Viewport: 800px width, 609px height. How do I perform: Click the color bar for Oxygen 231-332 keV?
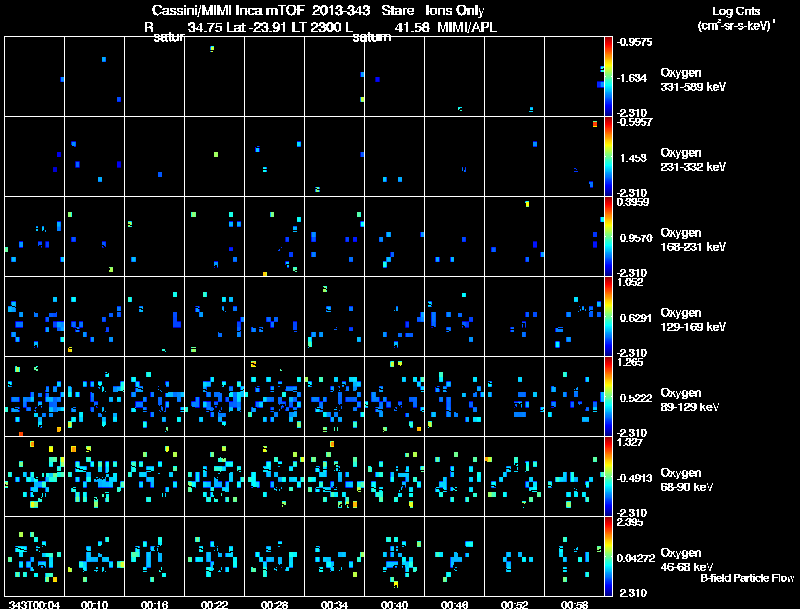click(609, 156)
